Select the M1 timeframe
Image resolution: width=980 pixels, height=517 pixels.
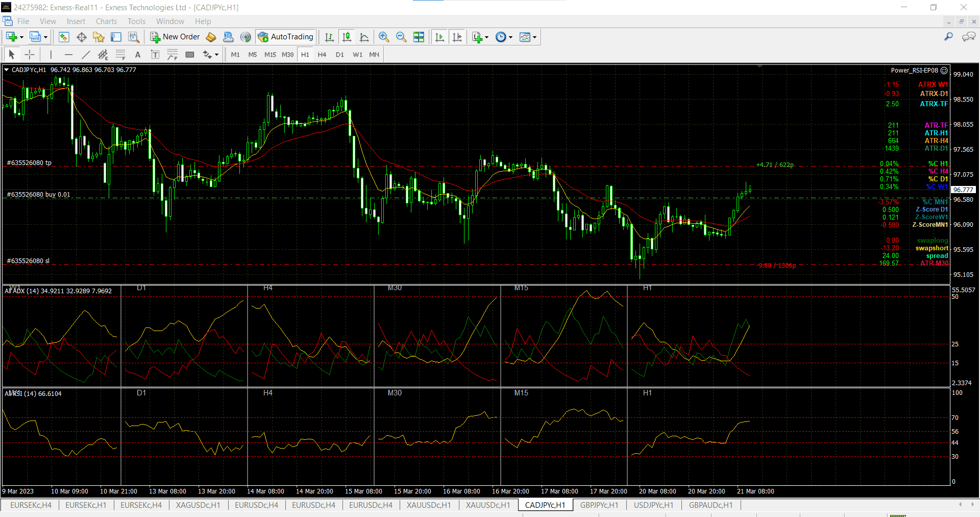235,55
